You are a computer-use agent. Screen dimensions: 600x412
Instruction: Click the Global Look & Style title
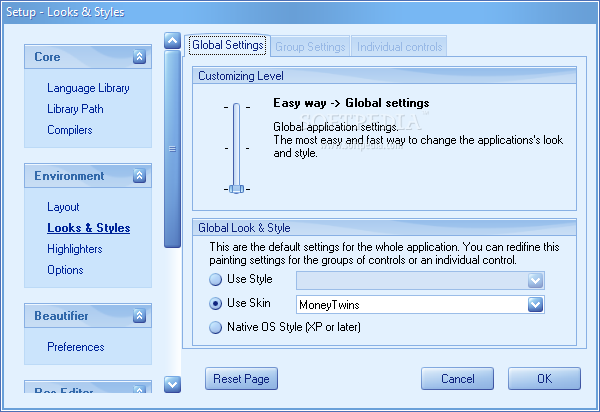click(244, 228)
